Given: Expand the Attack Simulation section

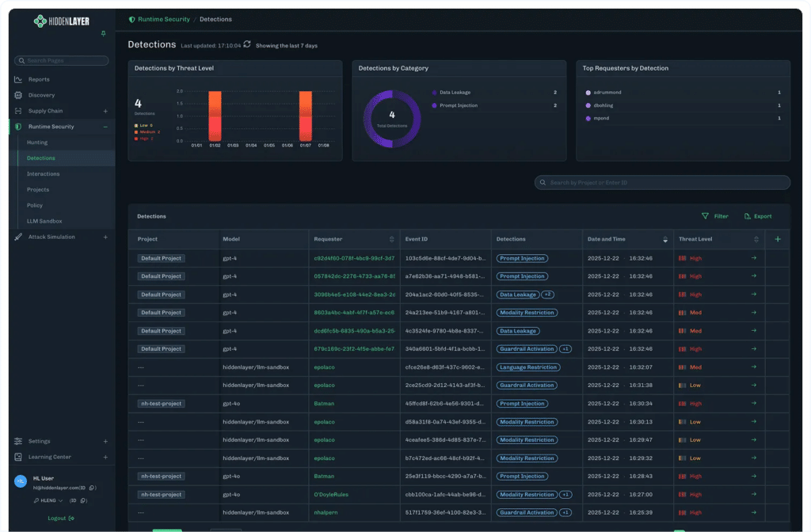Looking at the screenshot, I should (x=105, y=237).
